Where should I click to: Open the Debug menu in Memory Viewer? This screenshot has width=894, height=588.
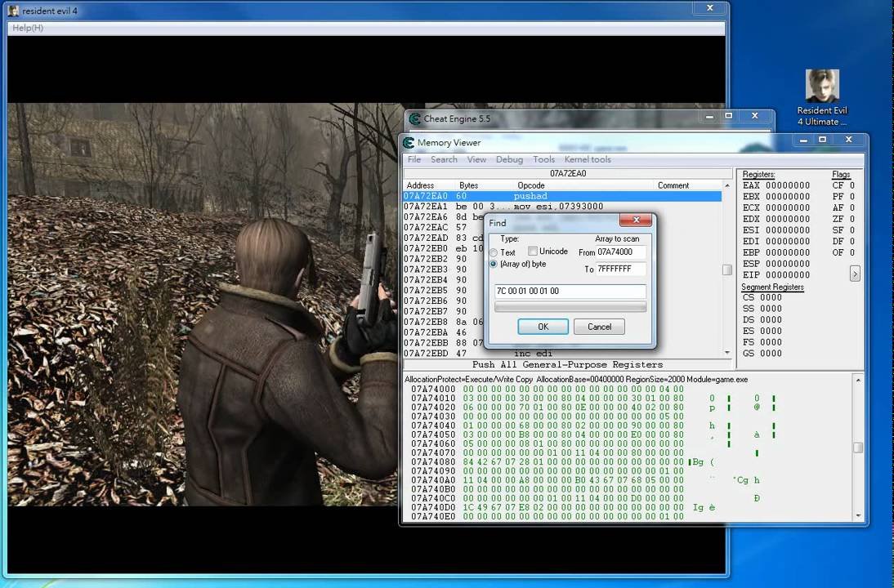509,159
